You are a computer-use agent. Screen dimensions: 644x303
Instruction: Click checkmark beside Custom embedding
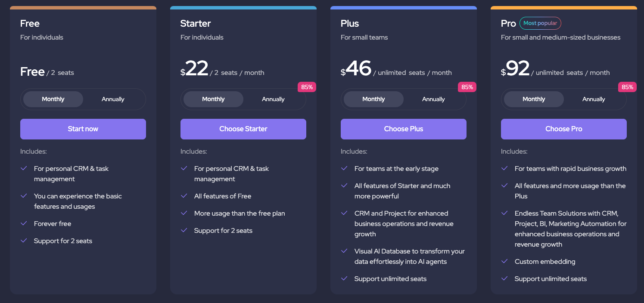(x=504, y=261)
